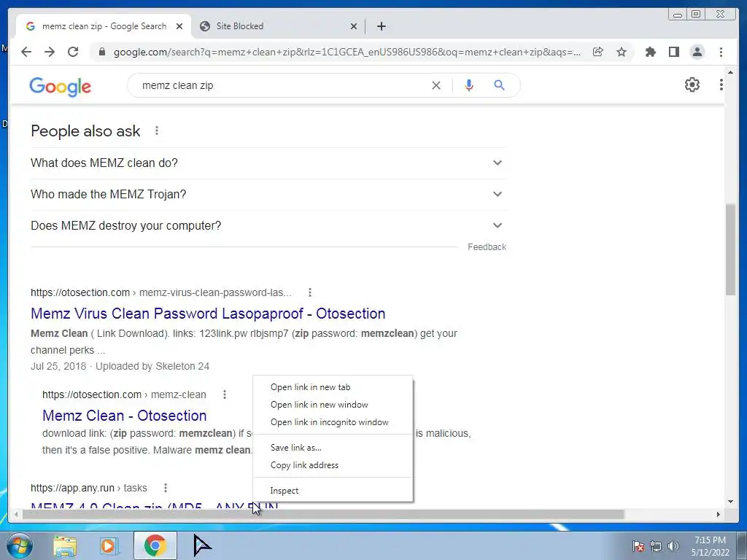Open the Chrome three-dot menu

pyautogui.click(x=721, y=52)
